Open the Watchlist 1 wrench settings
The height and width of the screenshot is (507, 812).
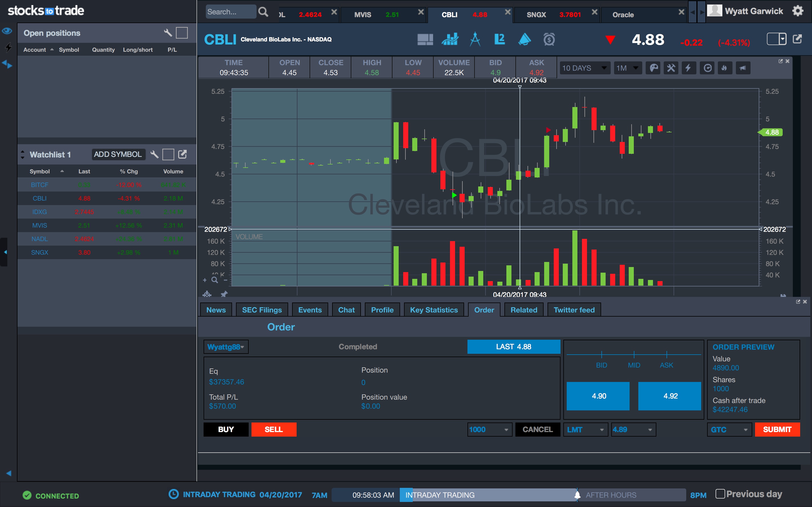[x=154, y=154]
